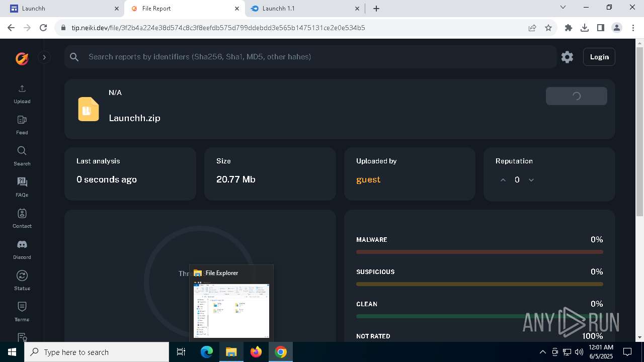Click the address bar URL

click(x=218, y=28)
